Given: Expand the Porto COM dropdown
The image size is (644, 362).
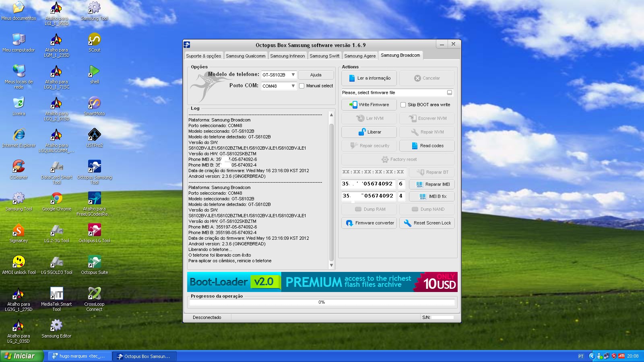Looking at the screenshot, I should pos(293,86).
